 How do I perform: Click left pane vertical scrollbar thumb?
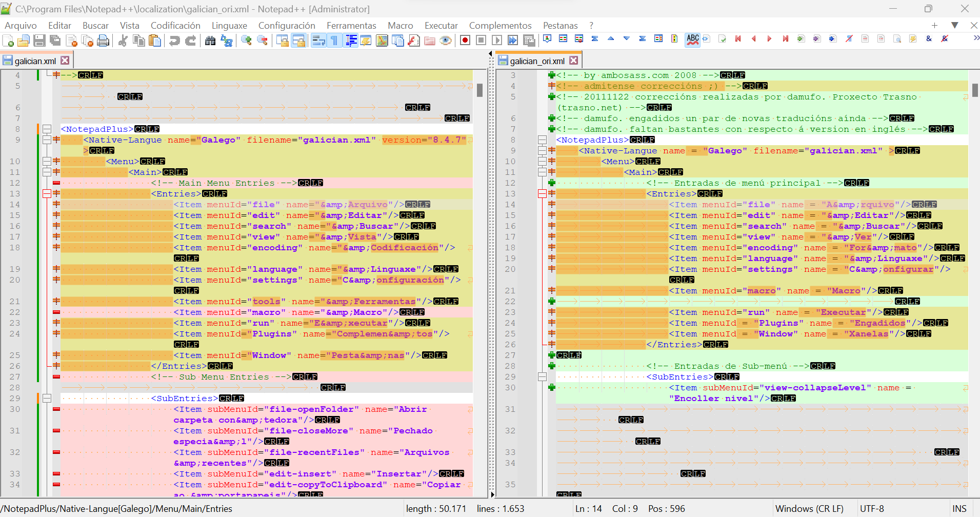click(x=479, y=90)
